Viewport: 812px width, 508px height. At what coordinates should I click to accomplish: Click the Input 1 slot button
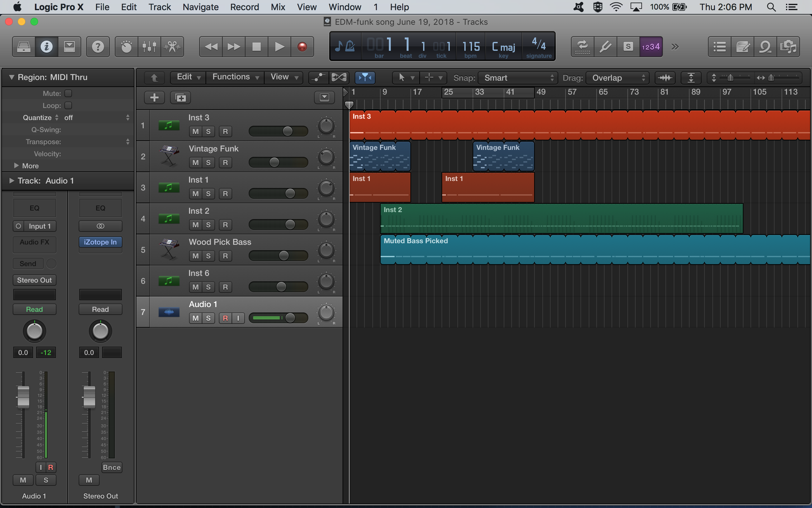[x=40, y=226]
